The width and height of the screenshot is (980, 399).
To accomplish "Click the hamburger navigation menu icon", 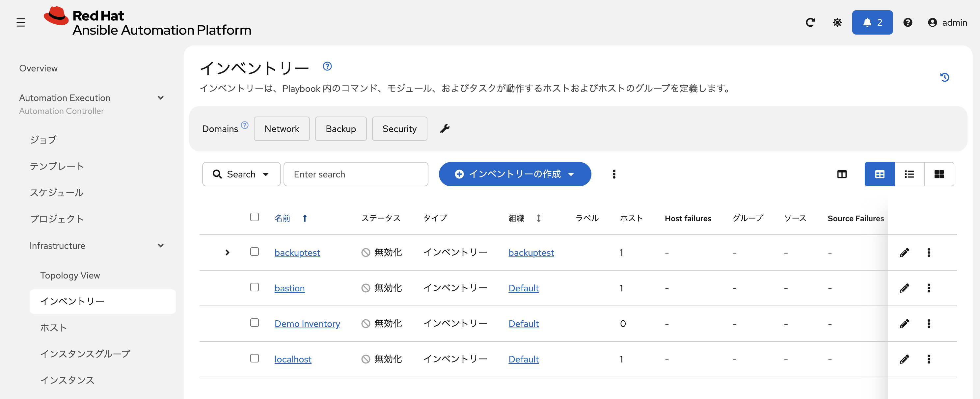I will [20, 22].
